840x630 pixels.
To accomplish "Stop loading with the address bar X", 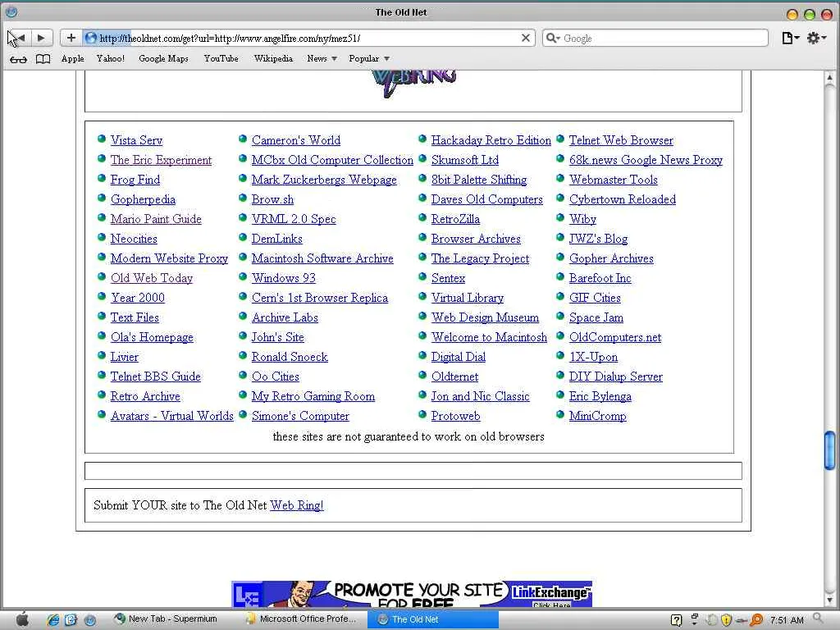I will [526, 38].
